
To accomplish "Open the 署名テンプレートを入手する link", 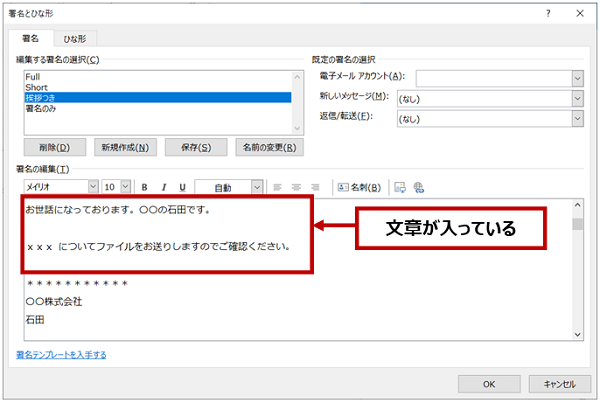I will 61,354.
